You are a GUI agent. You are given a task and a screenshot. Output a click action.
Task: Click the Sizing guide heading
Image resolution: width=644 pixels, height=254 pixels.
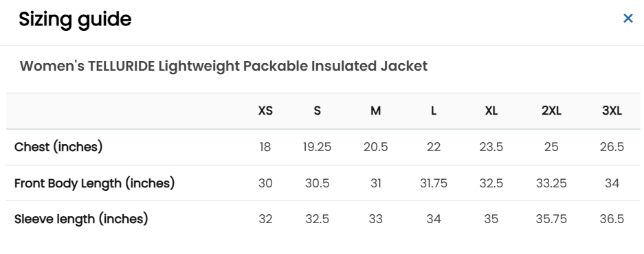pos(75,20)
